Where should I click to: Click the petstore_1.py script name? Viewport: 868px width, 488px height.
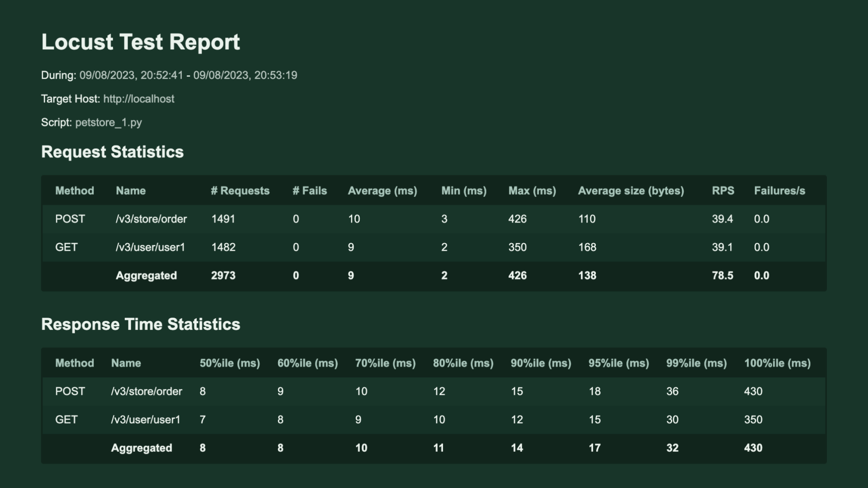108,122
